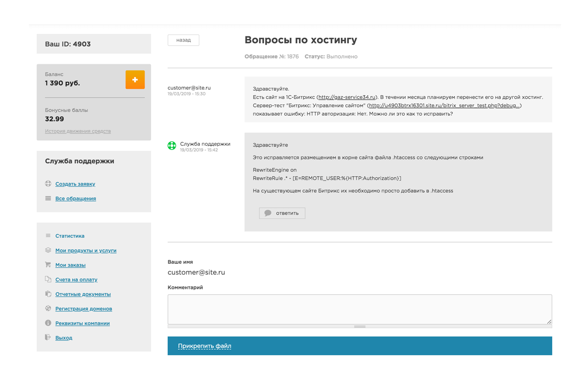Open Отчетные документы menu item

tap(83, 294)
